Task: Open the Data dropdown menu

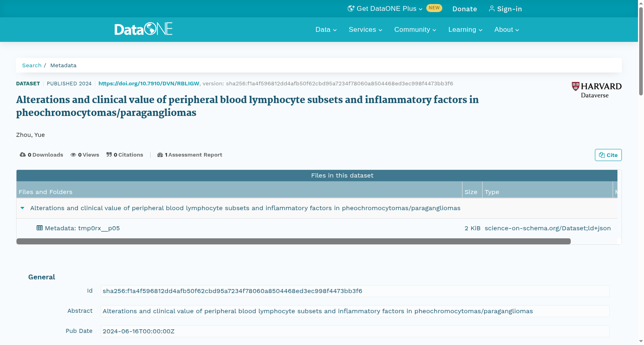Action: tap(326, 29)
